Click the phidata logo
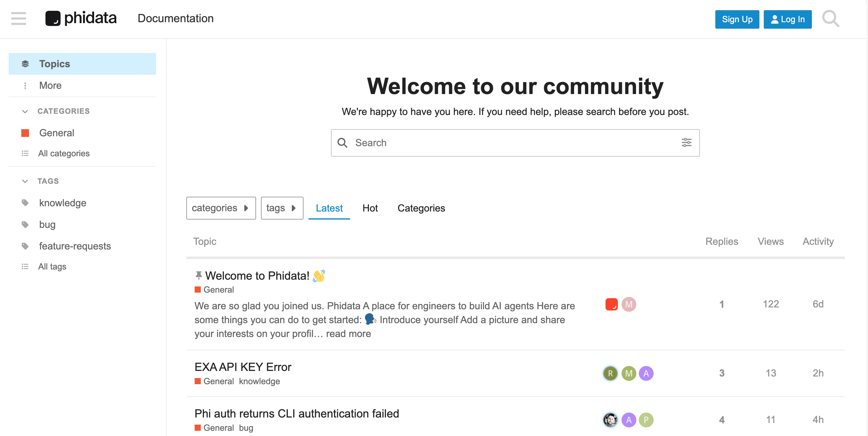This screenshot has height=436, width=868. pyautogui.click(x=81, y=19)
